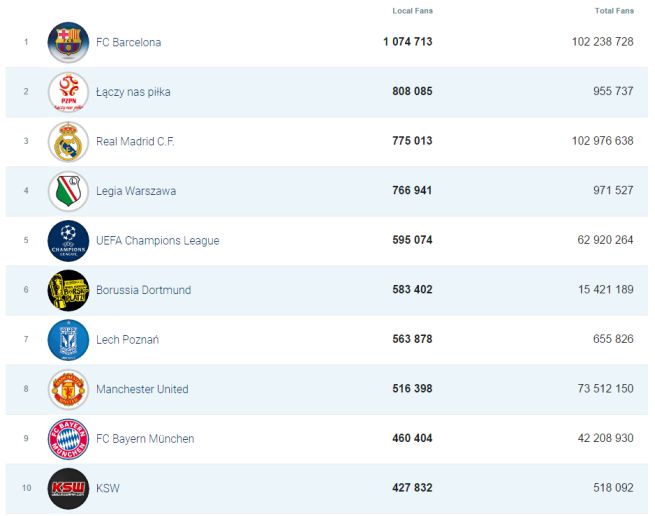The image size is (655, 516).
Task: Click the Łączy nas piłka logo
Action: click(x=68, y=92)
